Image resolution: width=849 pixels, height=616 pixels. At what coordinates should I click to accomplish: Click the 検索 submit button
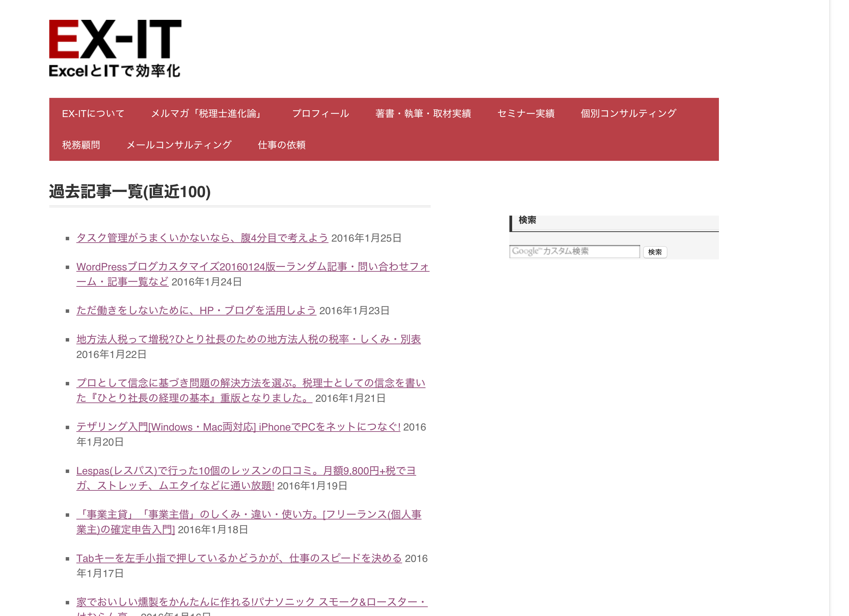pos(655,252)
